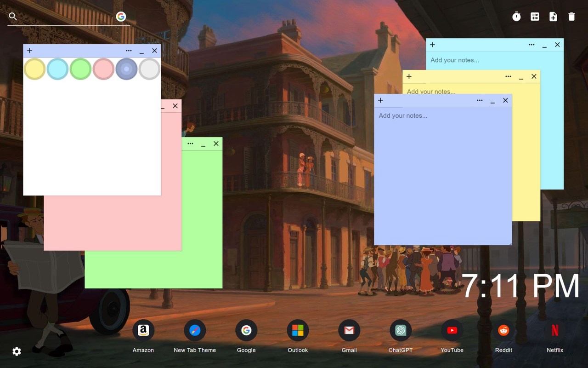Click the magnifier search icon
Screen dimensions: 588x368
click(x=13, y=17)
